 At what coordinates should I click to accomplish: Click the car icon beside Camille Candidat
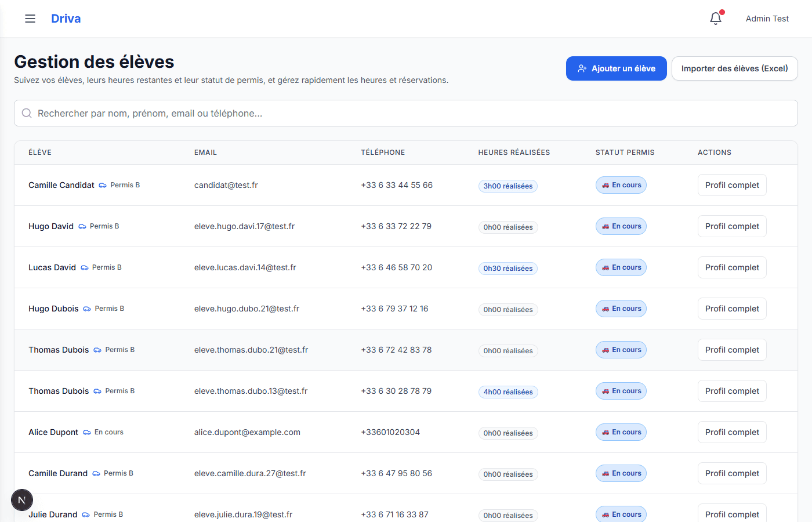tap(103, 186)
